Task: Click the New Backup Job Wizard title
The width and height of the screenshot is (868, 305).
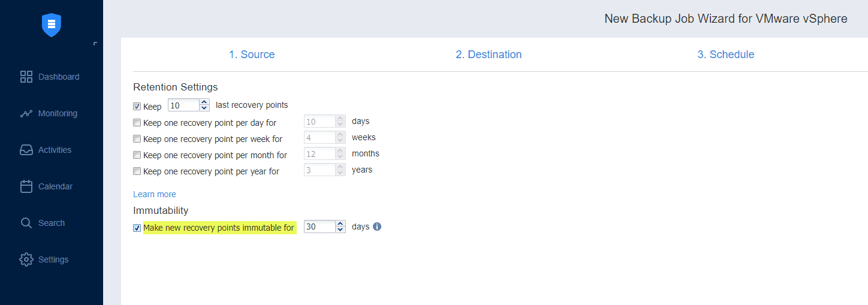Action: (726, 19)
